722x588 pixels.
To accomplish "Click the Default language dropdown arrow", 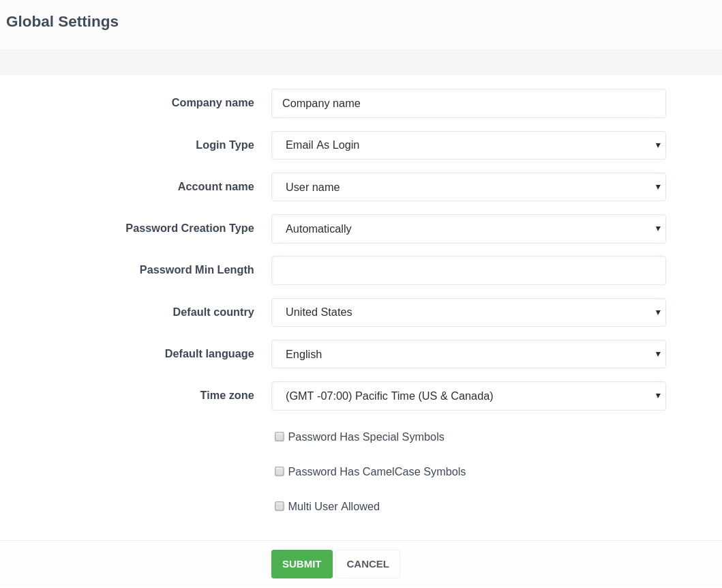I will pyautogui.click(x=658, y=354).
